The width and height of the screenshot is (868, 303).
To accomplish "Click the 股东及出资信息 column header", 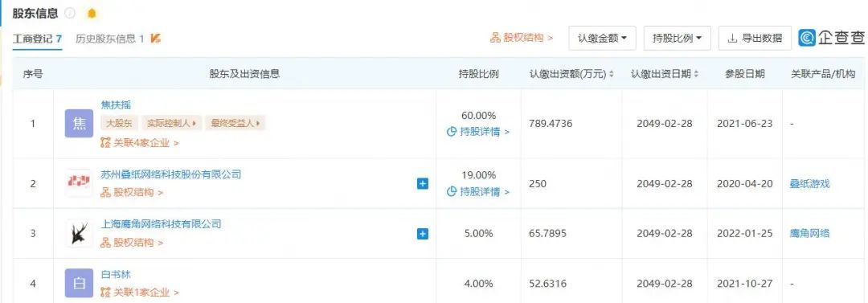I will coord(244,74).
